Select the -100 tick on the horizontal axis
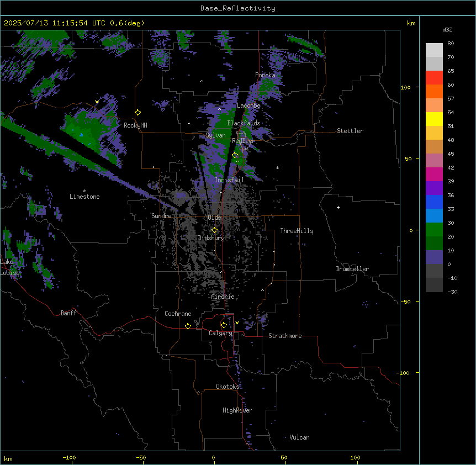The image size is (476, 465). coord(69,457)
